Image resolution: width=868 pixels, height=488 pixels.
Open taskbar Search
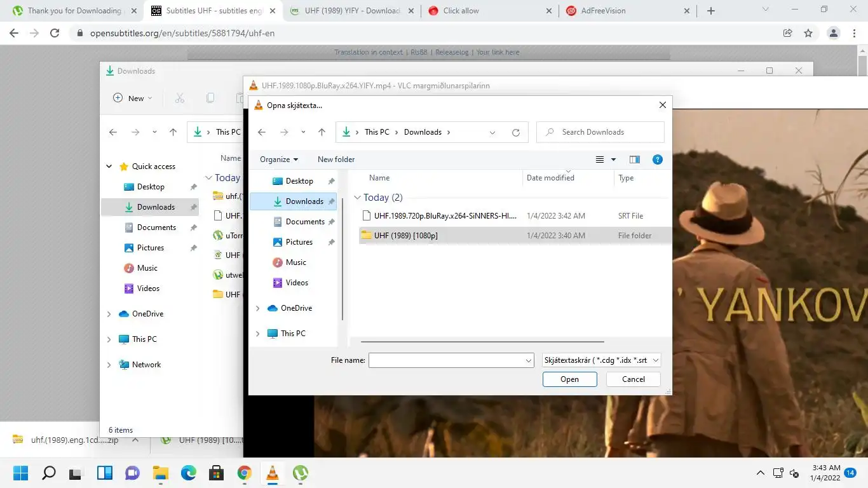(x=48, y=473)
